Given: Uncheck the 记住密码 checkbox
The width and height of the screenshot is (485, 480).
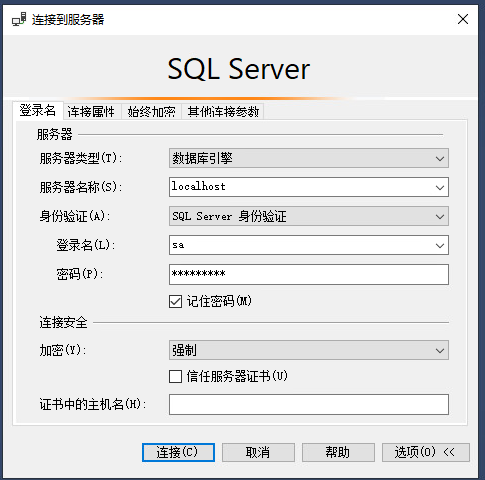Looking at the screenshot, I should pos(175,302).
